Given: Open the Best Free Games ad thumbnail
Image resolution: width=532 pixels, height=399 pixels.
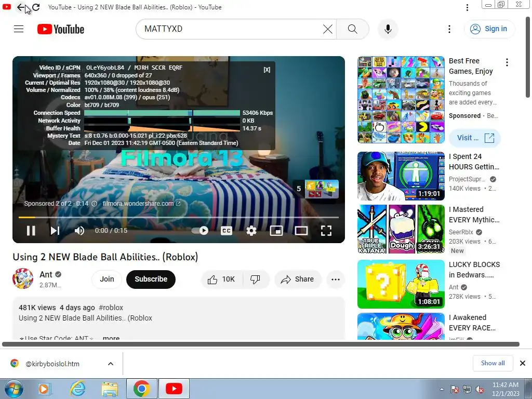Looking at the screenshot, I should [x=401, y=100].
